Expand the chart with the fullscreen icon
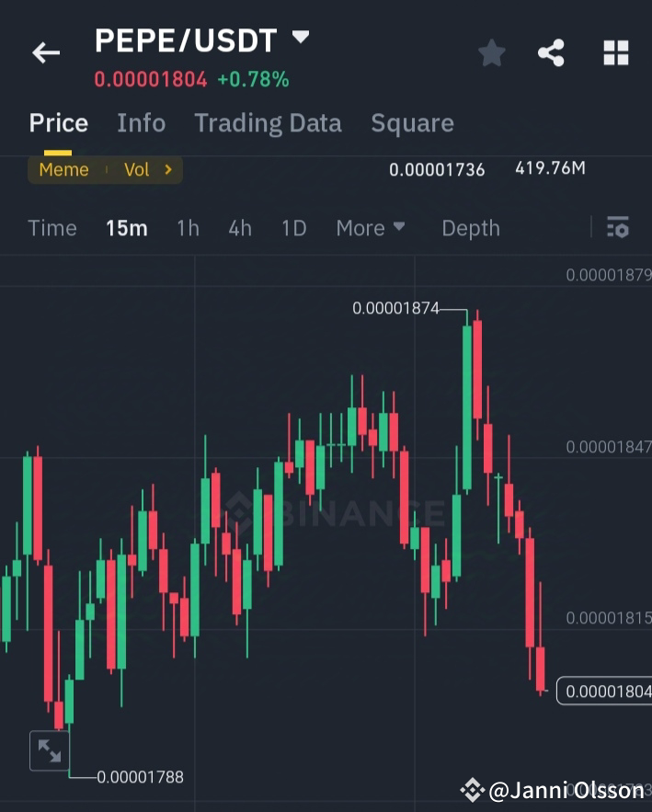The image size is (652, 812). point(49,750)
